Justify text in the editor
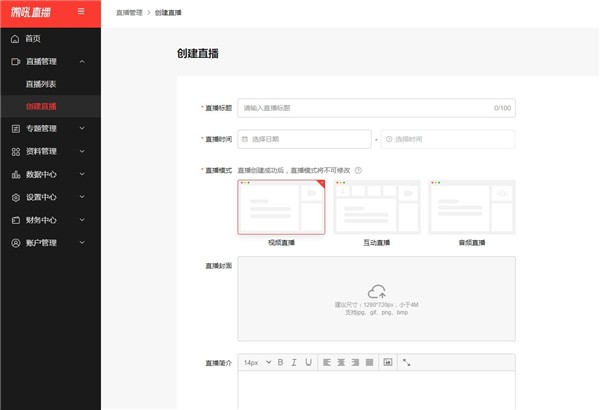The height and width of the screenshot is (410, 600). 369,362
